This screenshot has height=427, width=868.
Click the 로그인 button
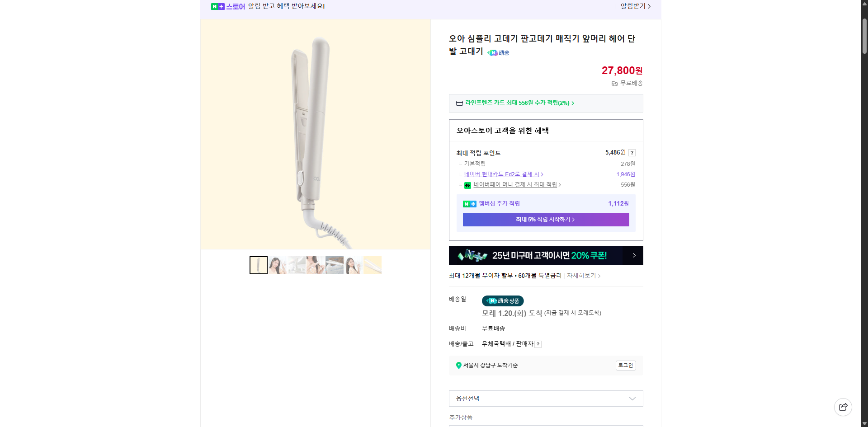pos(625,366)
